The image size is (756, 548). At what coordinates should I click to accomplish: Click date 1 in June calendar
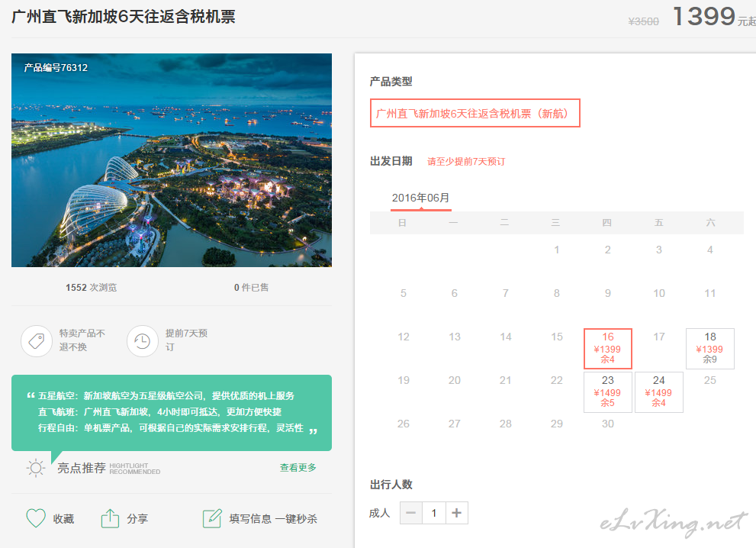[556, 250]
